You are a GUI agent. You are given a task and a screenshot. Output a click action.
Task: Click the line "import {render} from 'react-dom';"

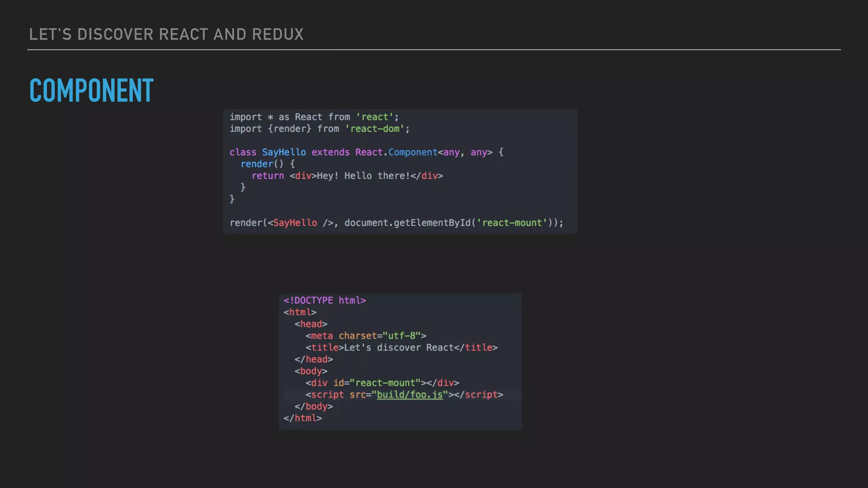(320, 129)
